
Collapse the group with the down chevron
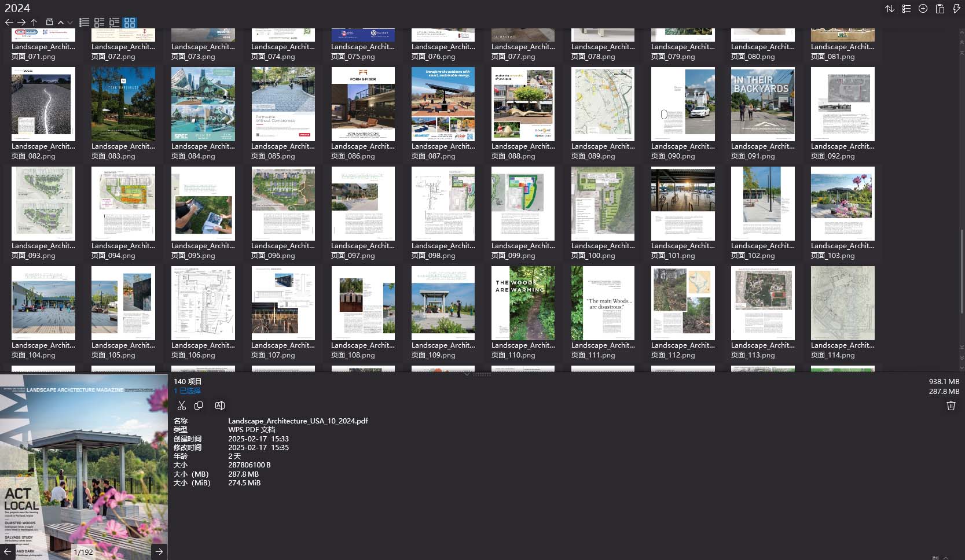click(69, 23)
